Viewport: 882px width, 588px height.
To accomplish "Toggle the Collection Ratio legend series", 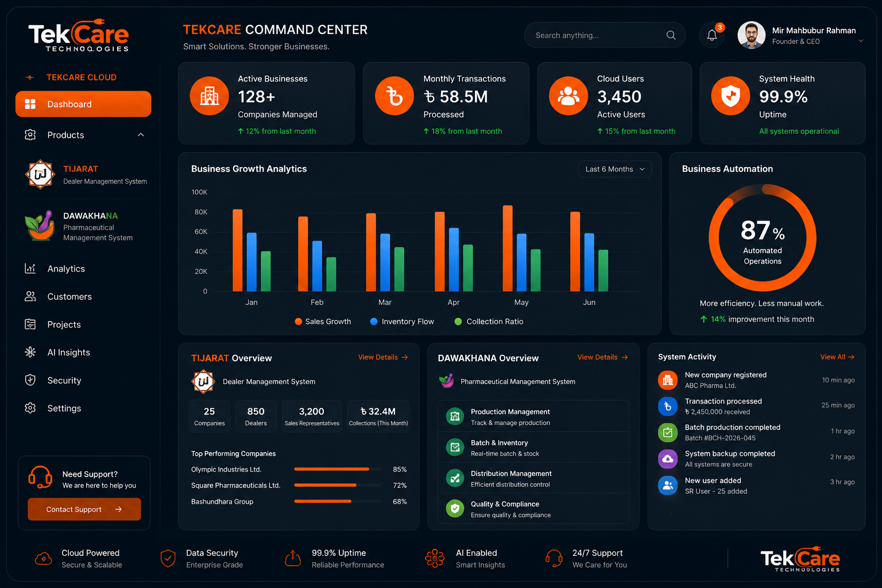I will [x=489, y=322].
